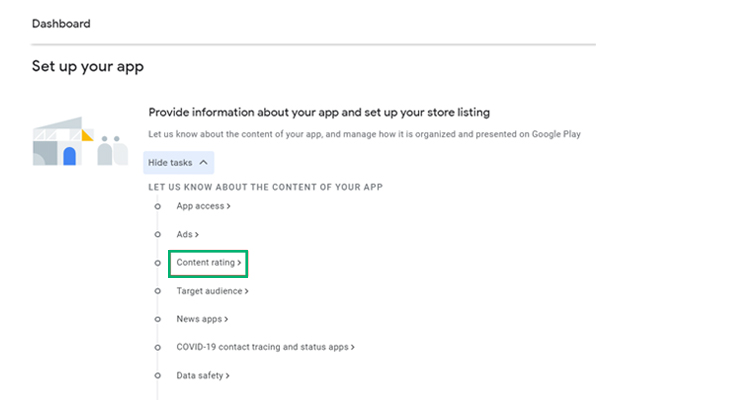The width and height of the screenshot is (730, 400).
Task: Click the status circle beside Content rating
Action: coord(158,263)
